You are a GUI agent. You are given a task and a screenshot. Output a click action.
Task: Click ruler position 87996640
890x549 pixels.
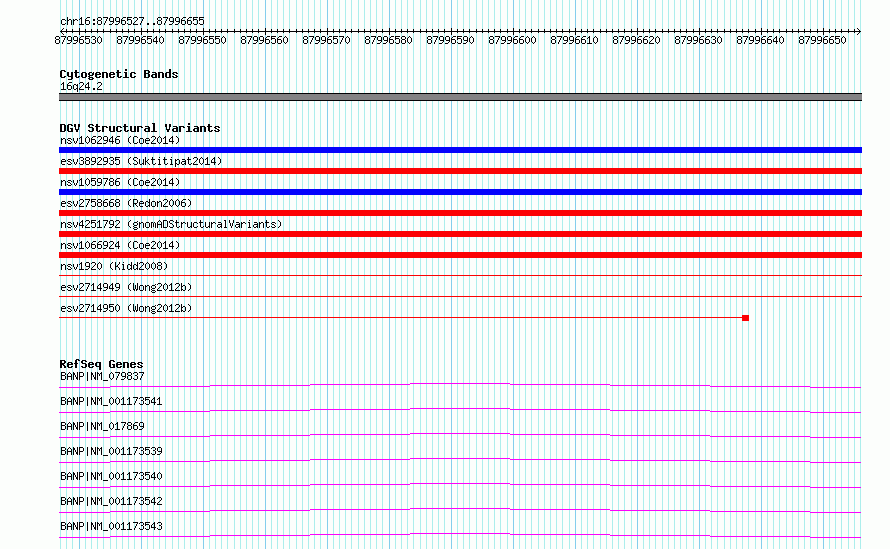click(x=760, y=40)
